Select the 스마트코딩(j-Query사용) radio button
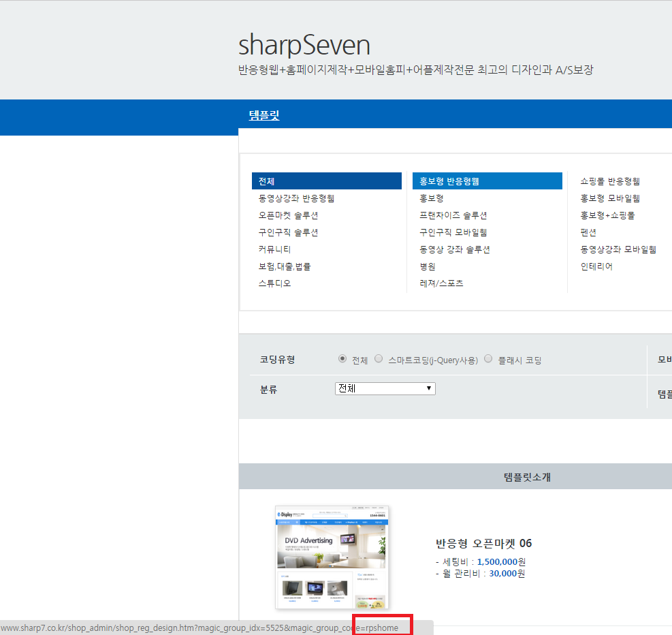 point(379,359)
